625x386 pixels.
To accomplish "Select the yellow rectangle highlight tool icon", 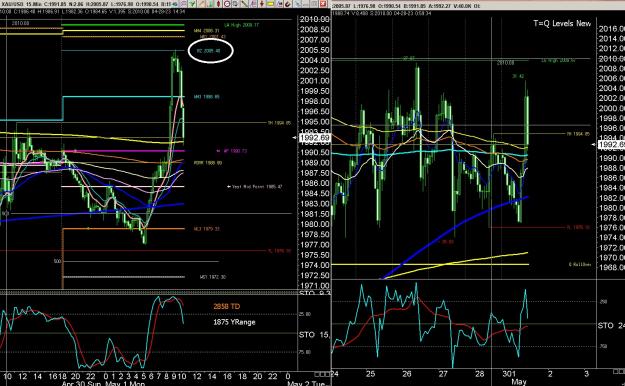I will tap(270, 4).
